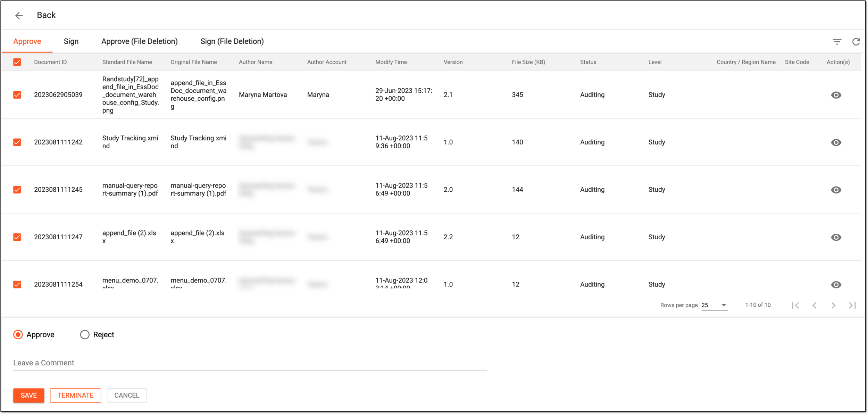Uncheck row for document 2023081111245

tap(17, 190)
